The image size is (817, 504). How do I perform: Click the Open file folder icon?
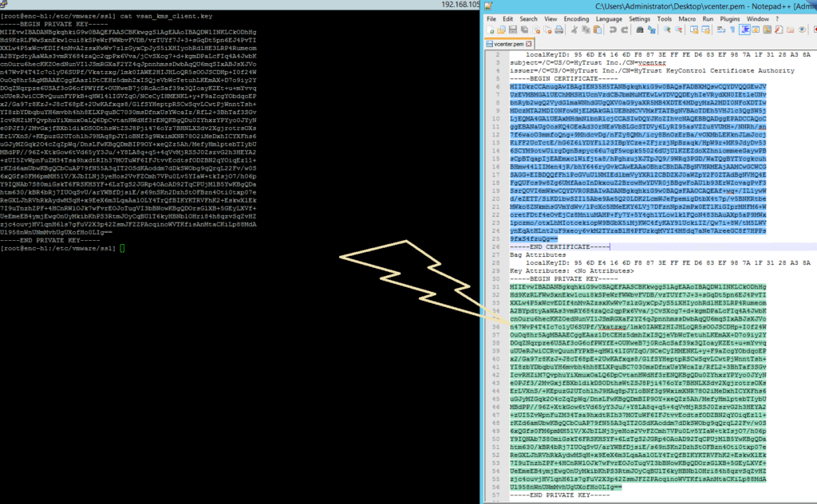pos(500,30)
